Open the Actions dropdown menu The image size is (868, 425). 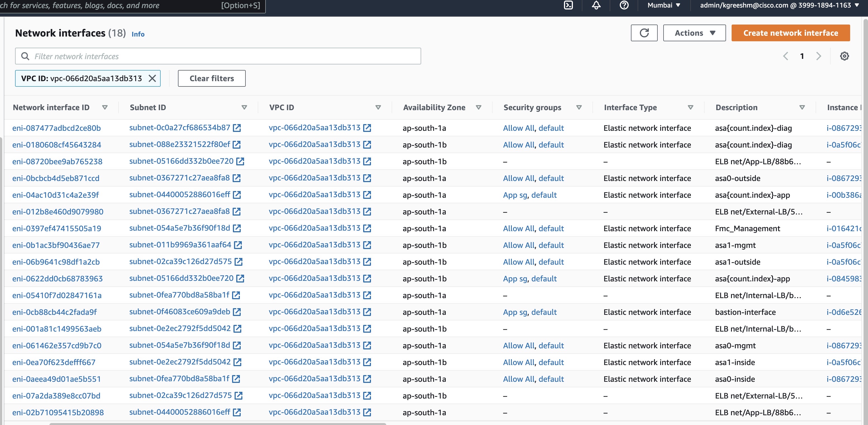[695, 33]
